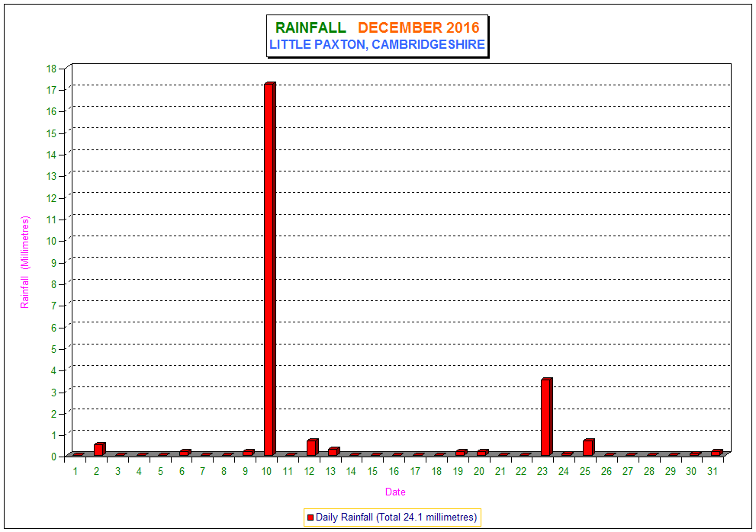
Task: Select the legend text Daily Rainfall (Total 24.1 millimetres)
Action: point(397,517)
